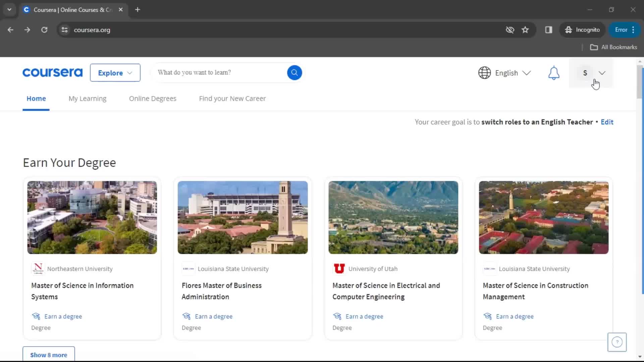Click graduation cap icon on Construction Management card
This screenshot has width=644, height=362.
(x=487, y=316)
